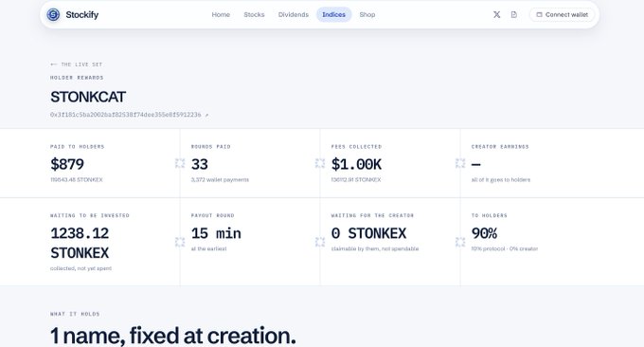Click the 33 rounds paid value
Screen dimensions: 644x347
click(200, 164)
